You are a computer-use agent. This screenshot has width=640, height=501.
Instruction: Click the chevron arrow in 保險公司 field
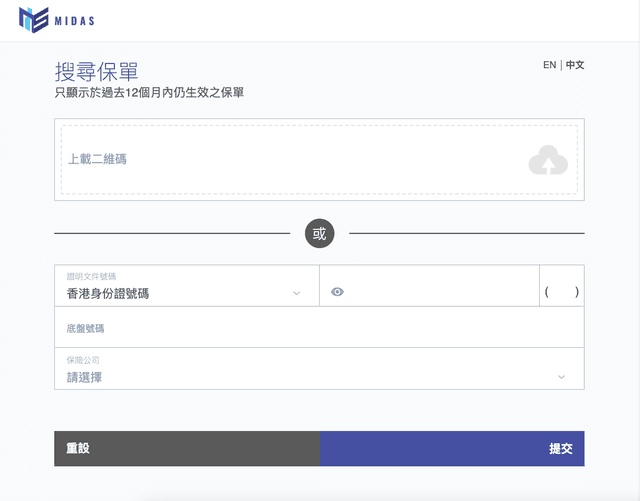click(x=561, y=377)
